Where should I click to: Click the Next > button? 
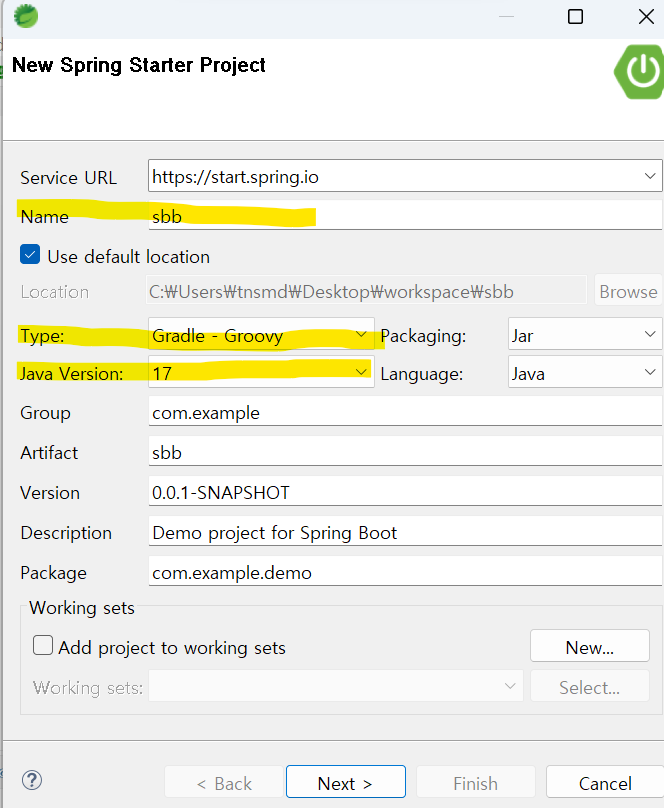[x=346, y=782]
